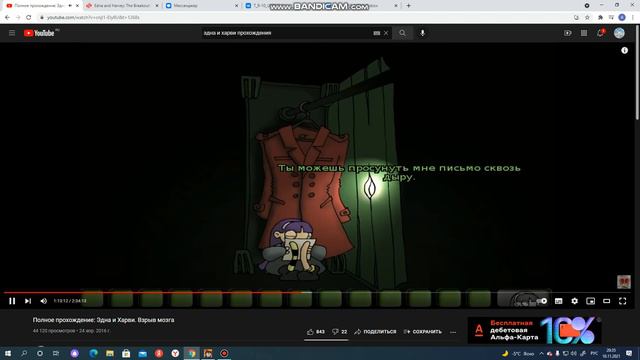Open the YouTube account avatar menu
Image resolution: width=640 pixels, height=360 pixels.
tap(619, 33)
